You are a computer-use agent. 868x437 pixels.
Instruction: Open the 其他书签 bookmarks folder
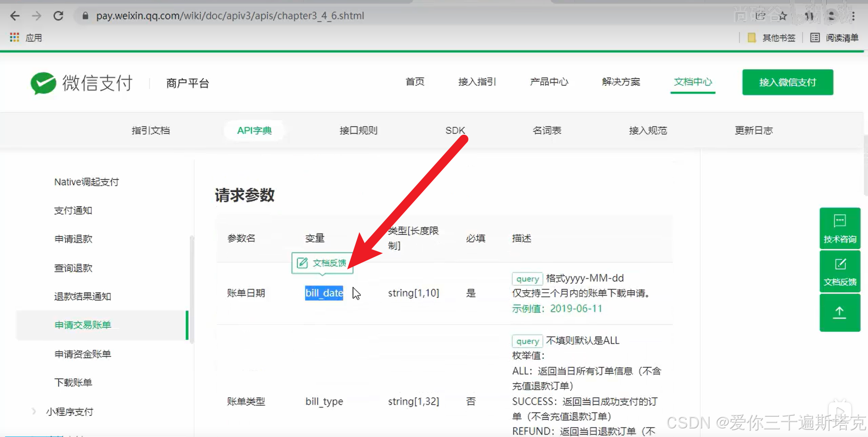772,38
